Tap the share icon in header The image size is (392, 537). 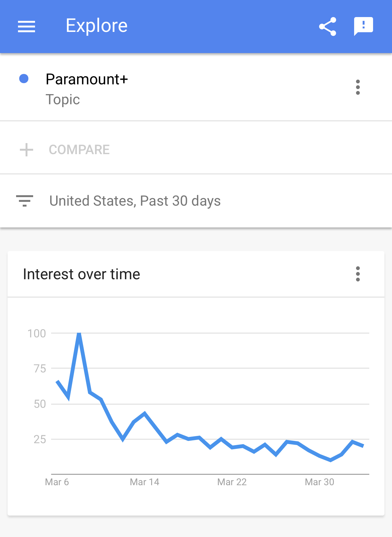tap(328, 27)
